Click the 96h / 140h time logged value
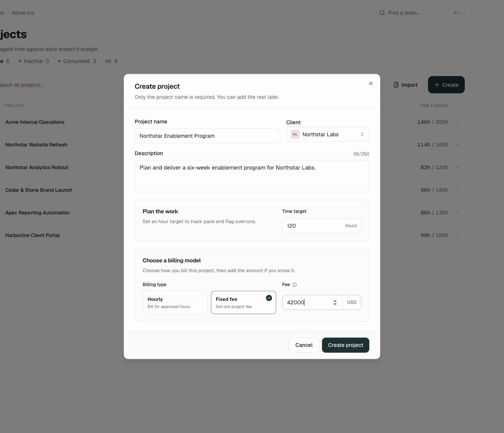504x433 pixels. click(x=434, y=190)
